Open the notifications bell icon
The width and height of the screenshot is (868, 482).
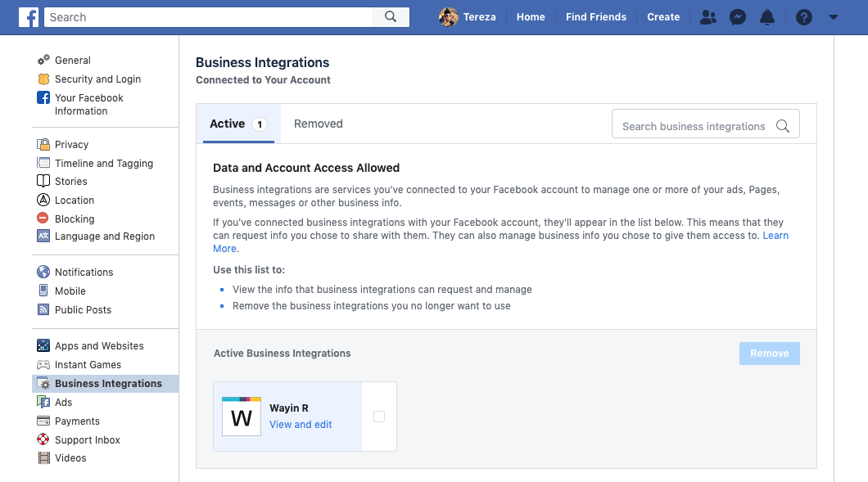click(766, 17)
